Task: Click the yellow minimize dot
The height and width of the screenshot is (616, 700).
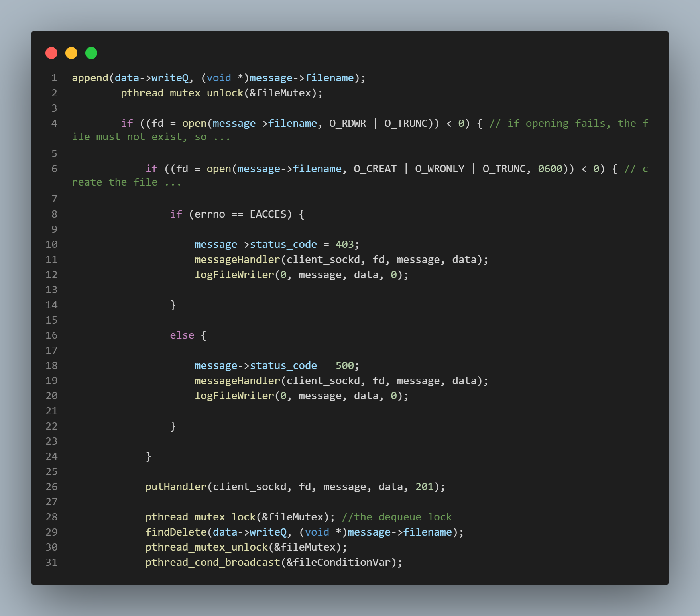Action: pos(71,53)
